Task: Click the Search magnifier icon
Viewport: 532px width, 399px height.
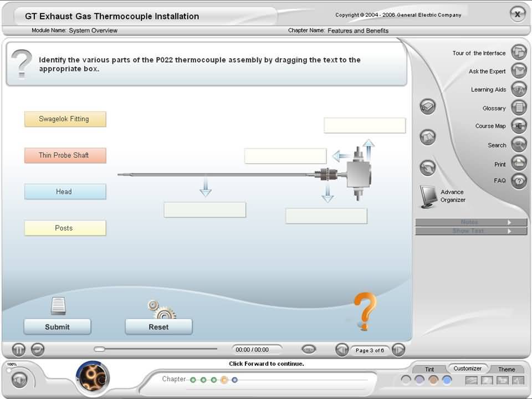Action: (519, 145)
